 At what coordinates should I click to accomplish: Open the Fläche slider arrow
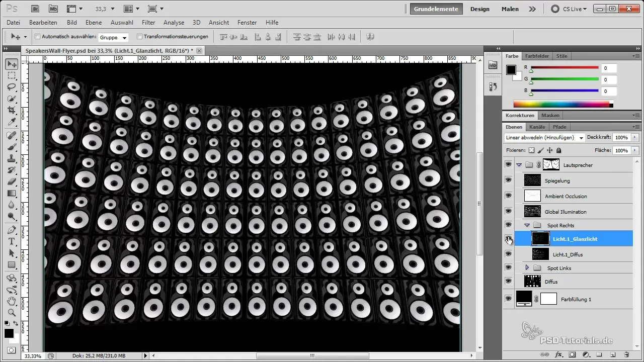(x=634, y=150)
